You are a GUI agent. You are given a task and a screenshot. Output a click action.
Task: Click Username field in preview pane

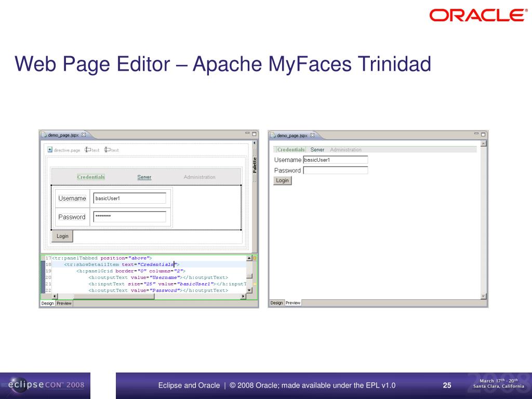[x=335, y=160]
